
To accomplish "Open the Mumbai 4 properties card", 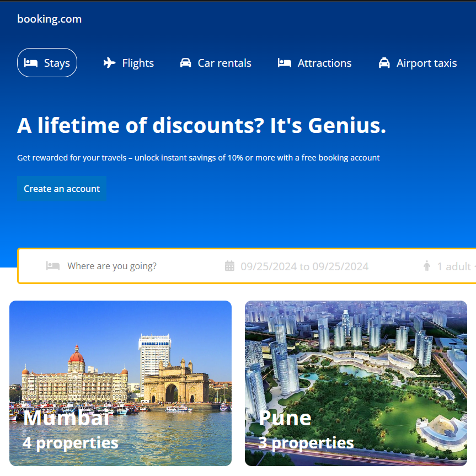I will pyautogui.click(x=121, y=383).
